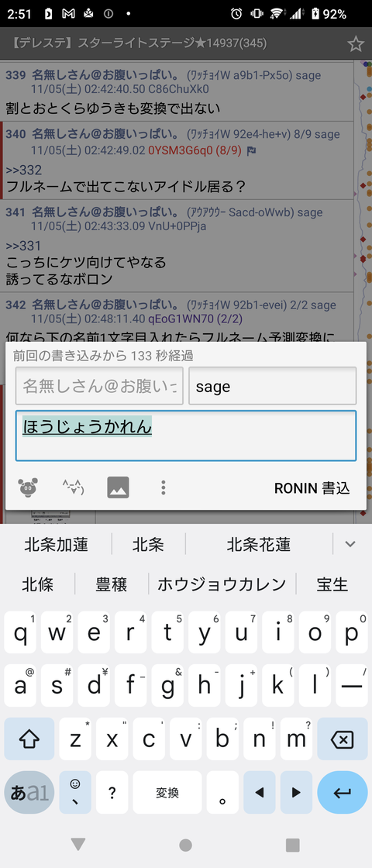
Task: Focus the name field 名無しさん@お腹いっぱい
Action: pos(99,386)
